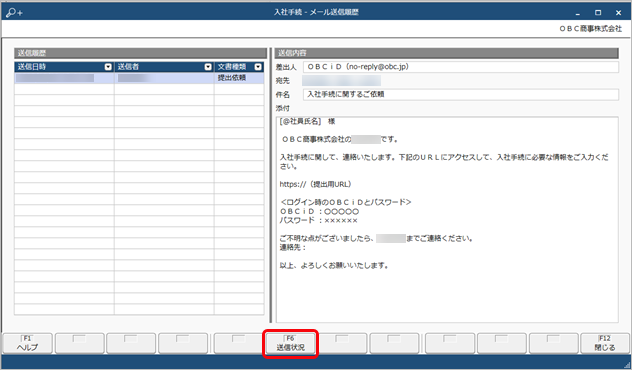This screenshot has height=370, width=632.
Task: Click the 連絡先： line in message body
Action: 293,247
